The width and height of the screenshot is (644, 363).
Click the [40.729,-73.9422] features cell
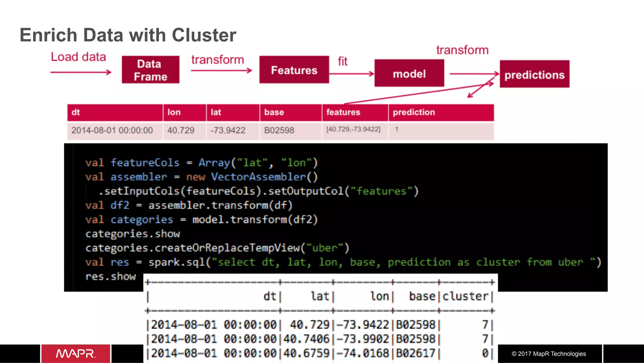[353, 129]
